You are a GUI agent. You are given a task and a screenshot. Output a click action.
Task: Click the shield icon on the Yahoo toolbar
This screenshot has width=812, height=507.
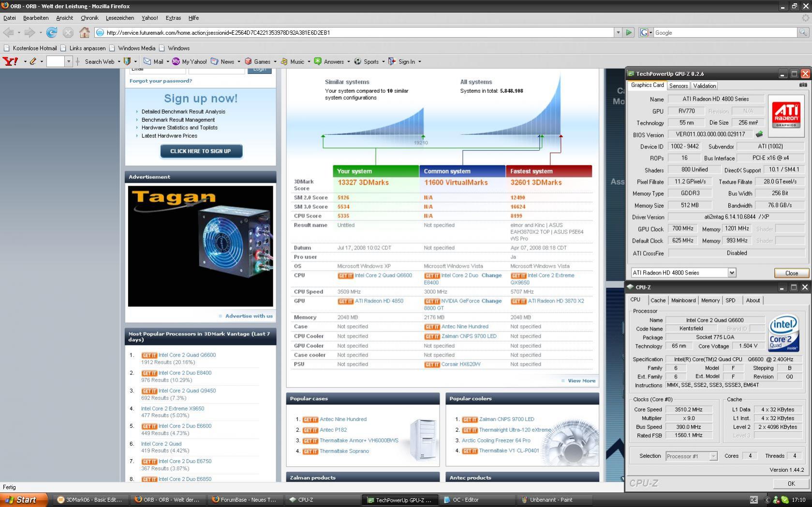pyautogui.click(x=127, y=61)
